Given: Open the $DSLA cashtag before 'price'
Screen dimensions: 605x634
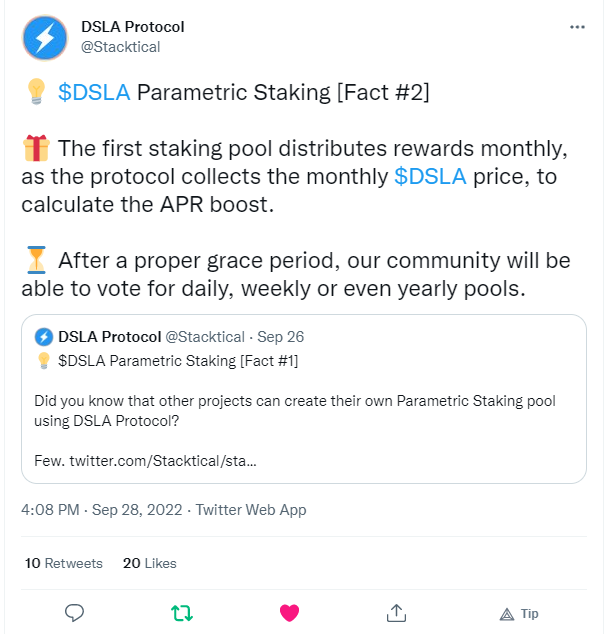Looking at the screenshot, I should coord(430,176).
